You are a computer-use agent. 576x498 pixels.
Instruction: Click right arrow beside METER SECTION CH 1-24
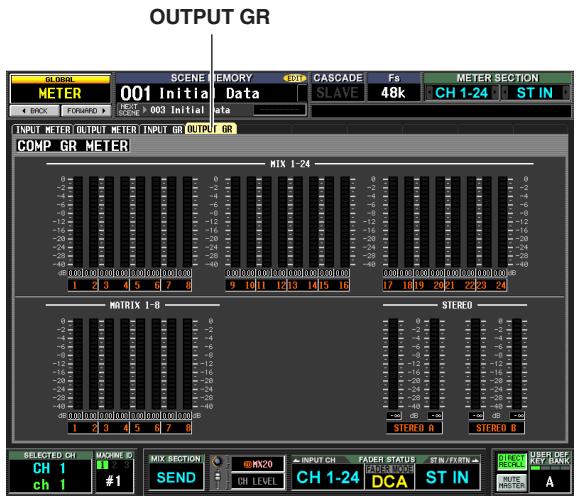(495, 93)
